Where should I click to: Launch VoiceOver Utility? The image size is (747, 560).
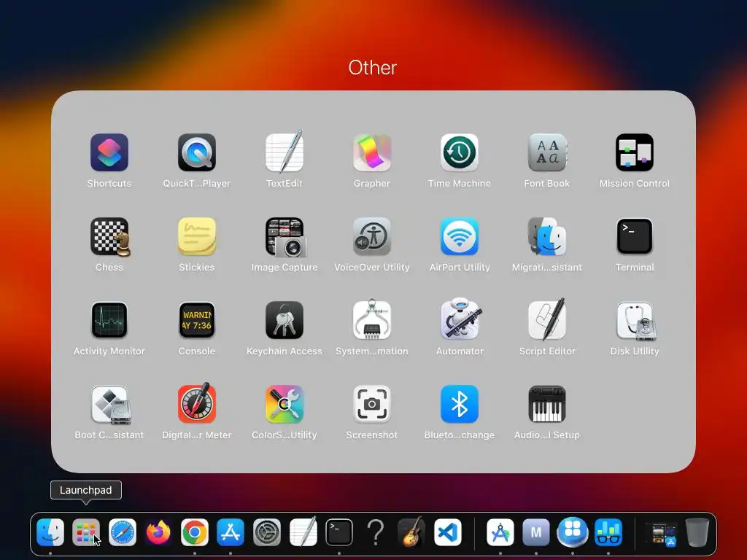372,237
